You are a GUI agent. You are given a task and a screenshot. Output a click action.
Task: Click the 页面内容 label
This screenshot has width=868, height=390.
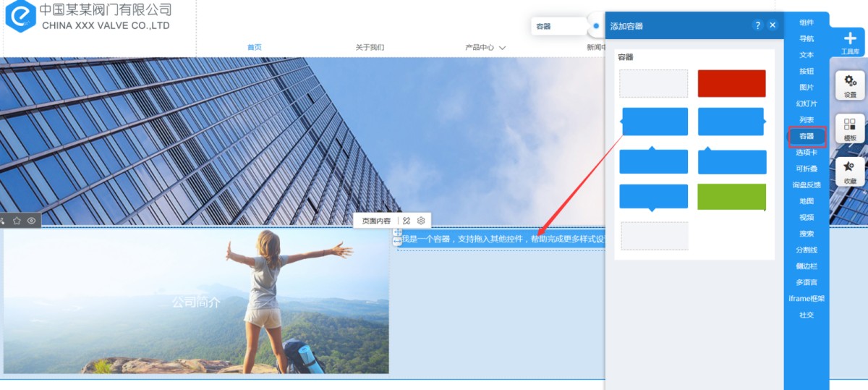click(376, 221)
